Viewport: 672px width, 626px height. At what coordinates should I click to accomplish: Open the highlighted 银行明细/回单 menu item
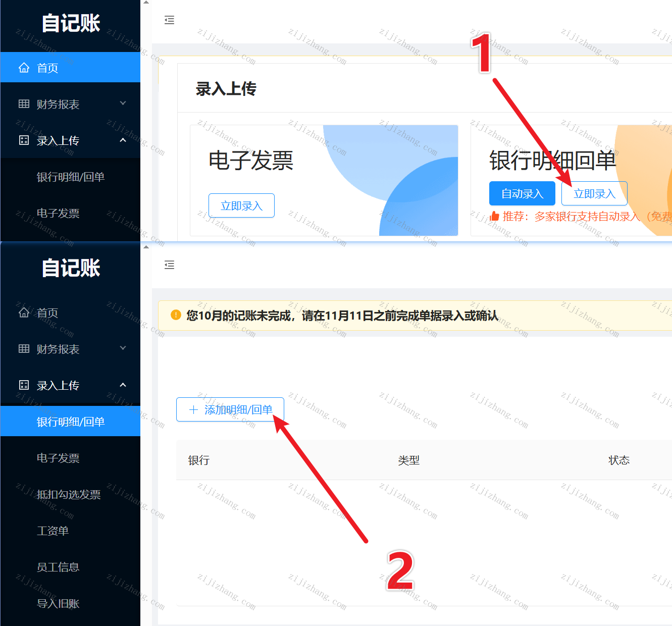tap(71, 422)
